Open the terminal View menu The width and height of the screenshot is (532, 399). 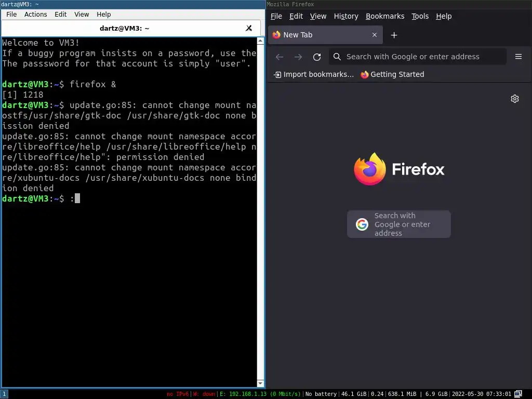(x=82, y=14)
